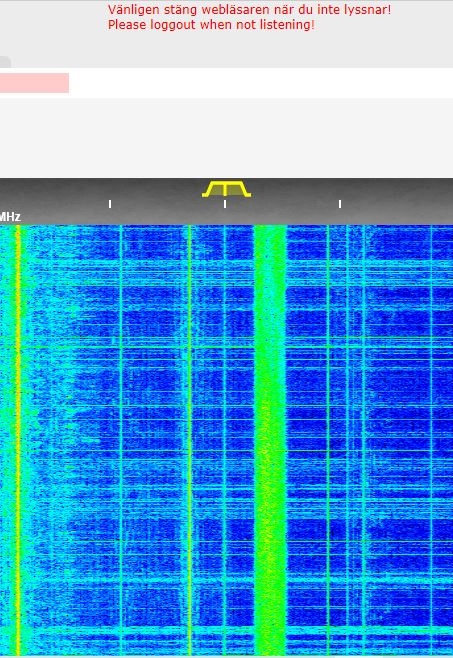Click the middle white frequency tick mark
Viewport: 453px width, 658px height.
[225, 204]
